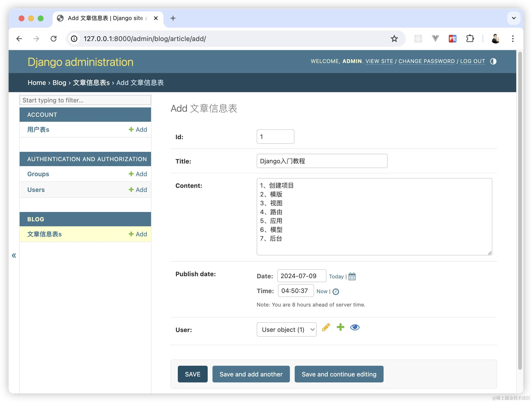This screenshot has width=532, height=402.
Task: Toggle admin light/dark theme
Action: coord(493,61)
